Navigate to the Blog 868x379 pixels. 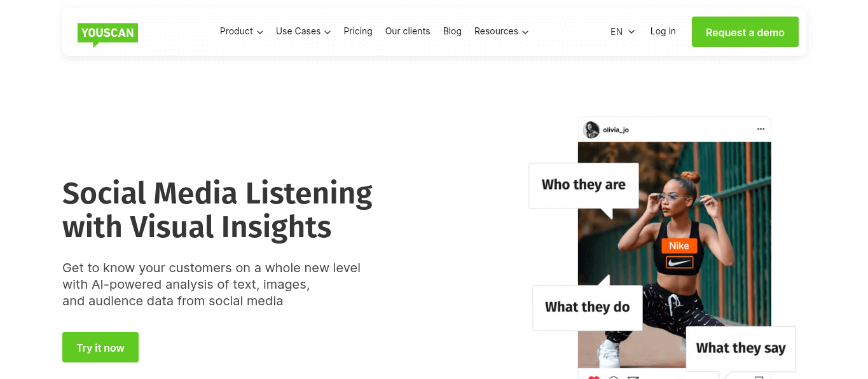click(x=452, y=32)
